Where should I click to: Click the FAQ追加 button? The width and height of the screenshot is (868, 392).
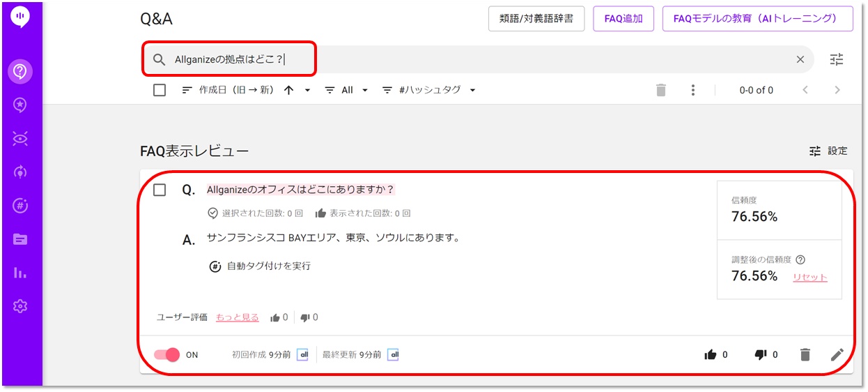point(623,19)
